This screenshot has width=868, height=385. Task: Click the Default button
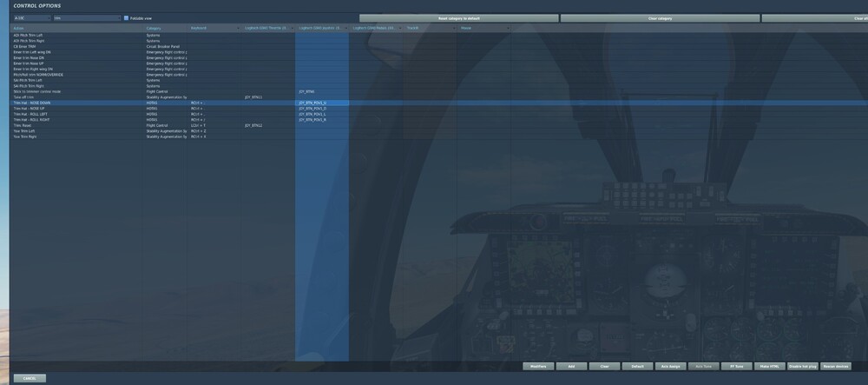[x=637, y=367]
